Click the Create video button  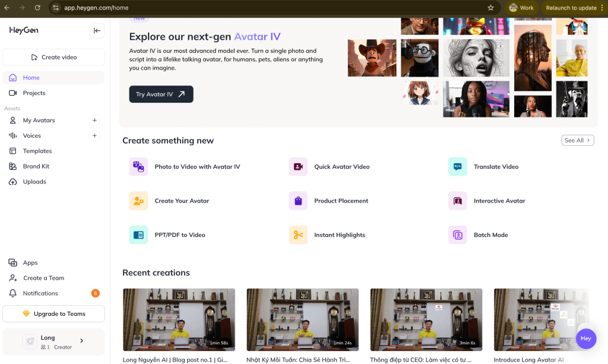[53, 57]
